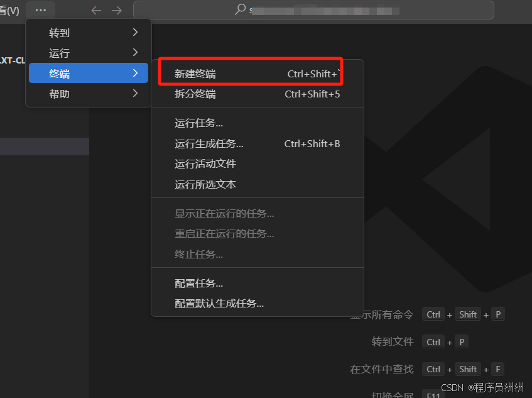Click the search magnifier icon
This screenshot has height=398, width=532.
coord(240,9)
